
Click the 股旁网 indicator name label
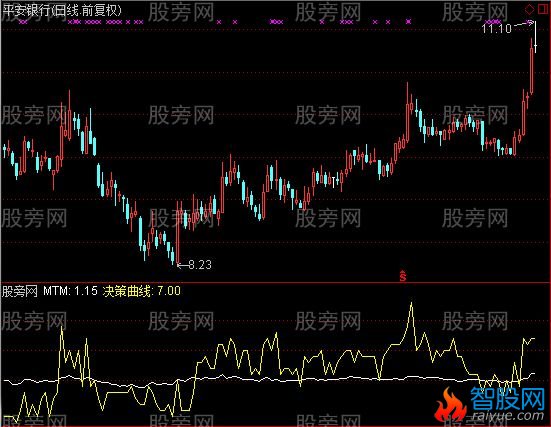20,291
